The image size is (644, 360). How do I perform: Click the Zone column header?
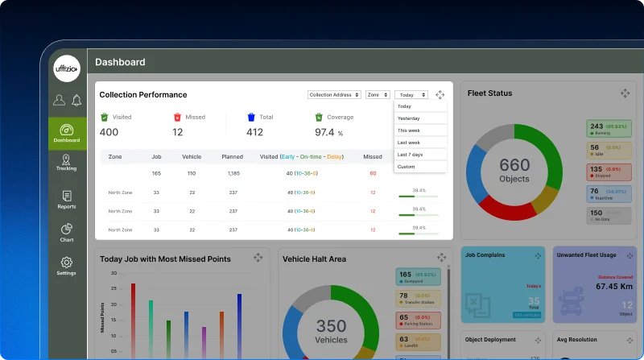point(115,156)
